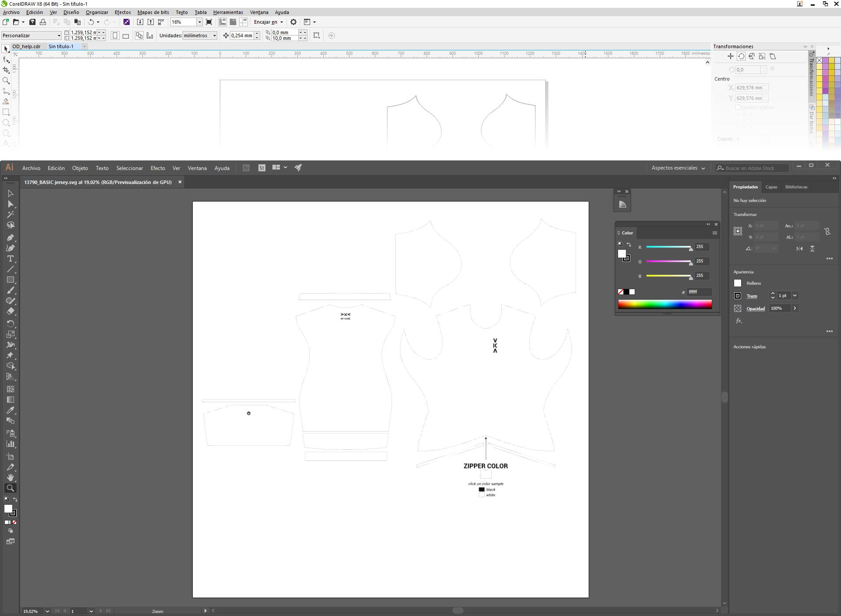Click the CorelDRAW Print icon
The height and width of the screenshot is (616, 841).
point(43,22)
